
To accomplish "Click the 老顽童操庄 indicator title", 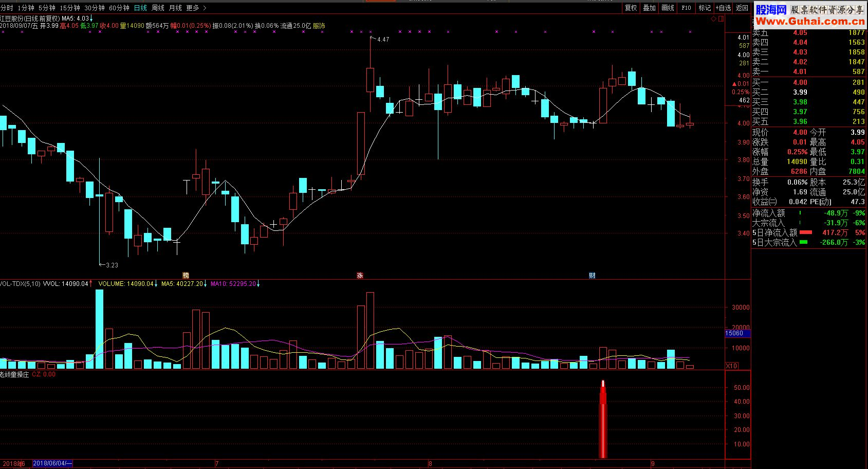I will click(x=14, y=374).
